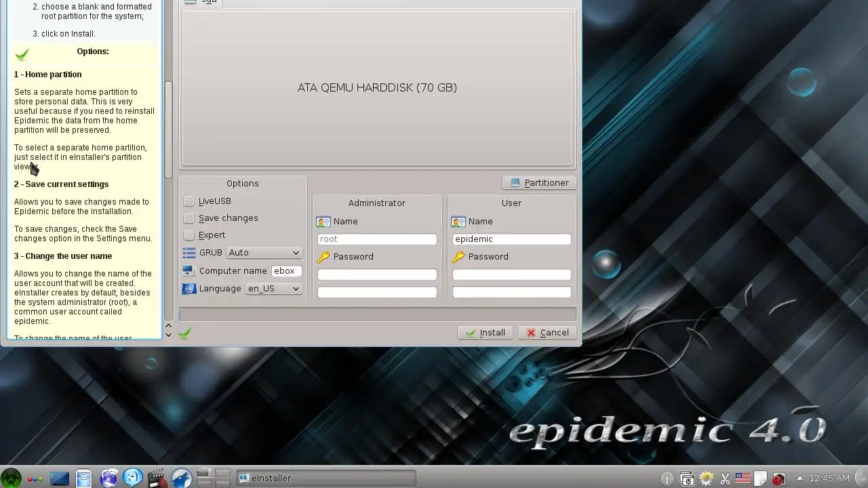This screenshot has width=868, height=488.
Task: Open the biohazard Epidemic start menu icon
Action: pos(11,478)
